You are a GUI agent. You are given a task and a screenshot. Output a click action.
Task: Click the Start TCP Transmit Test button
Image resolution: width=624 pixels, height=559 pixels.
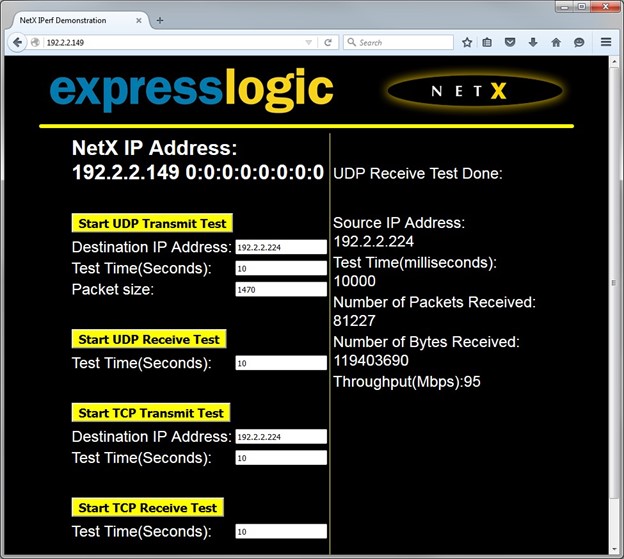point(151,413)
